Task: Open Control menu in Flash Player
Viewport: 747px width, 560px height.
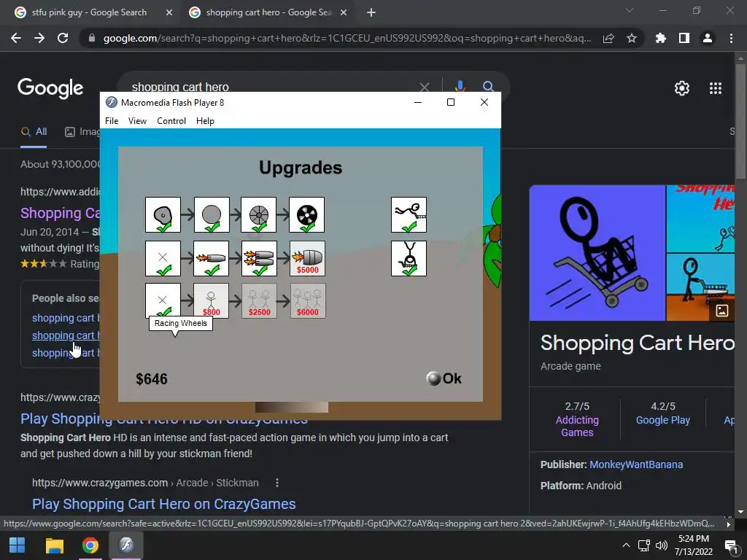Action: tap(171, 121)
